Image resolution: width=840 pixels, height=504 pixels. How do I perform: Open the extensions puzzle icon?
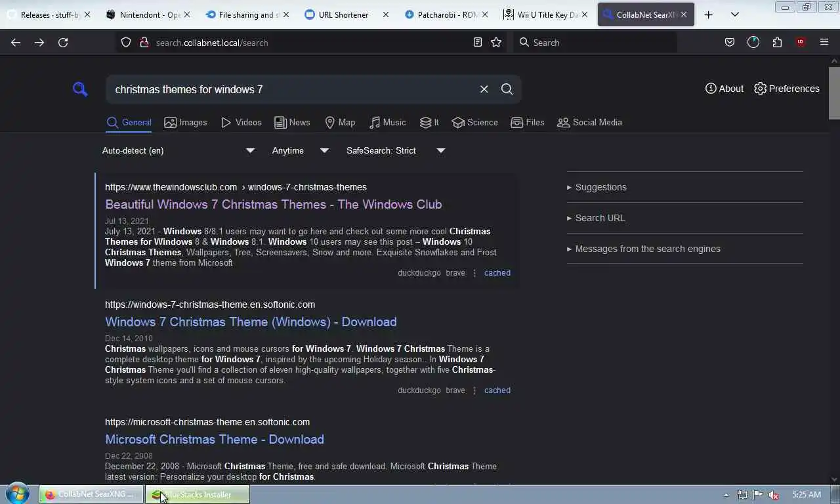point(777,43)
